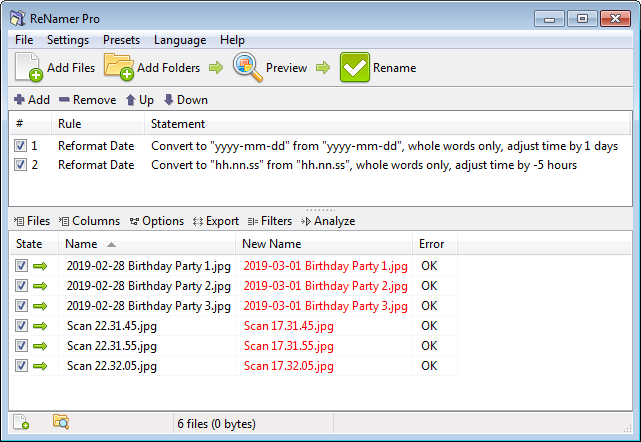Viewport: 641px width, 442px height.
Task: Click the panel splitter grip dots
Action: tap(320, 210)
